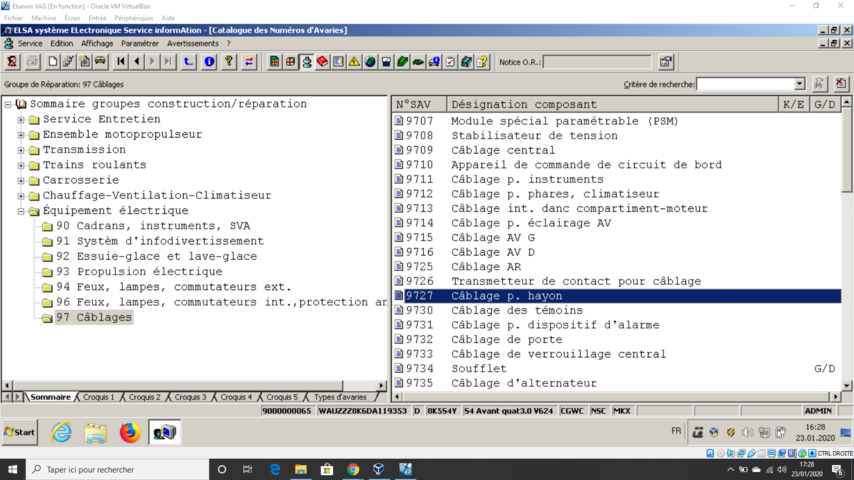
Task: Select folder 92 Essuie-glace et lave-glace
Action: click(x=156, y=257)
